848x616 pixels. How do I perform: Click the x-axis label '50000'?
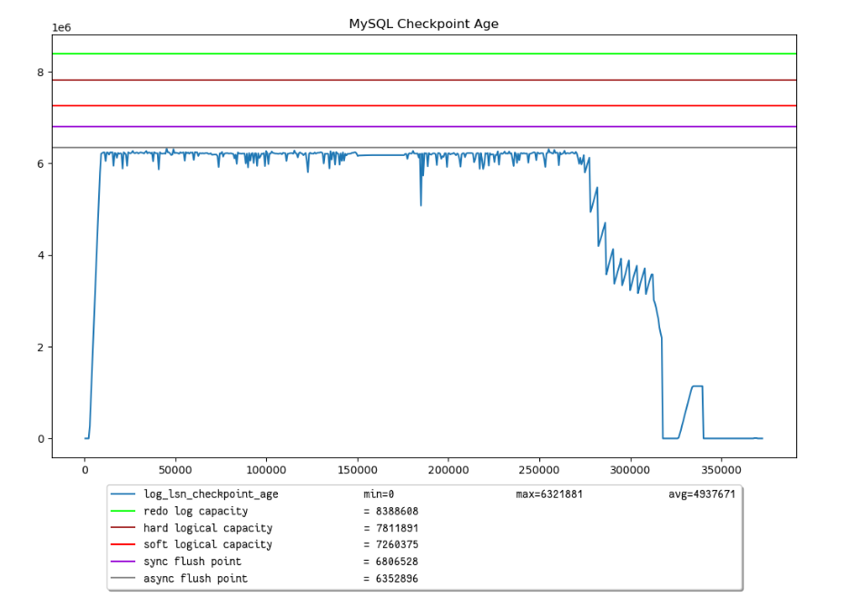pos(175,470)
